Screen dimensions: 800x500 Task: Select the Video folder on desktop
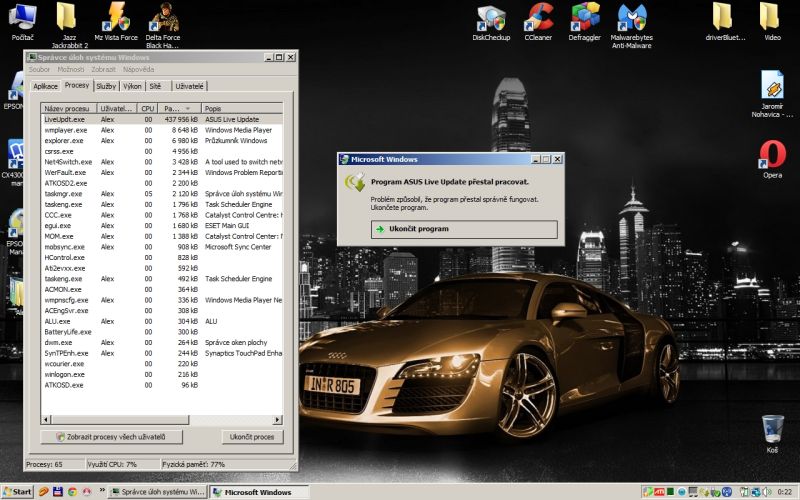click(x=771, y=18)
